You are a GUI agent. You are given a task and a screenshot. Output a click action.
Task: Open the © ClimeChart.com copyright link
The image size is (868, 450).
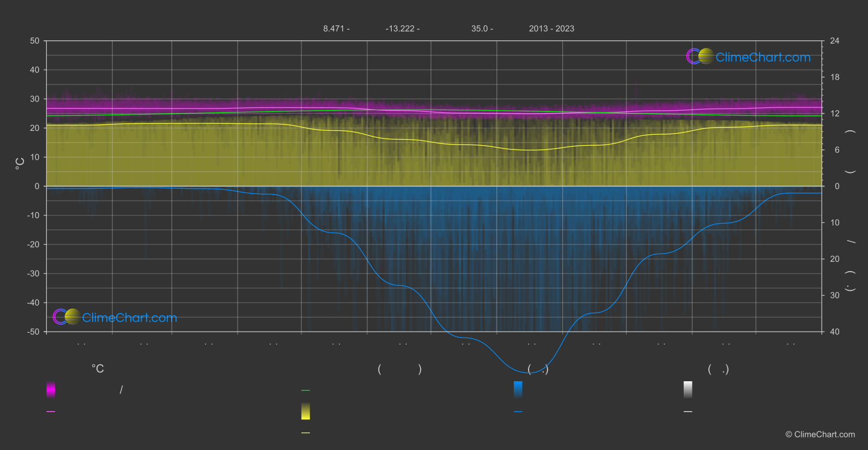pos(820,435)
